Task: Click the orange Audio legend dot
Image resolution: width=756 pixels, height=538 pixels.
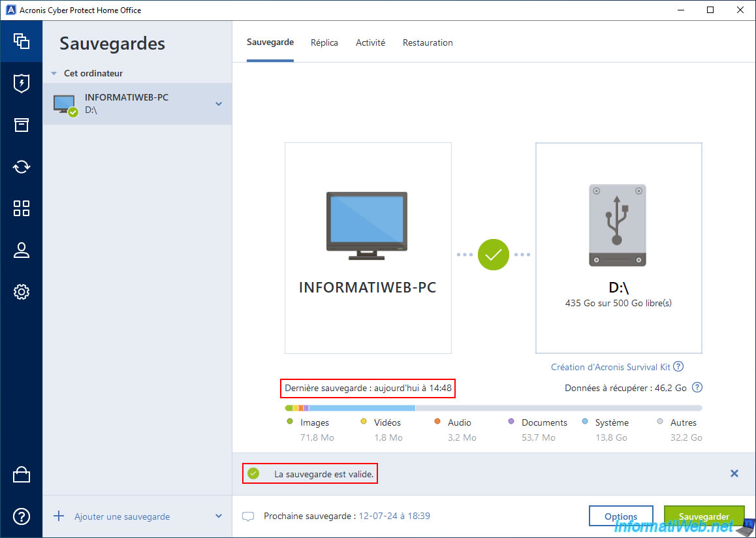Action: [437, 421]
